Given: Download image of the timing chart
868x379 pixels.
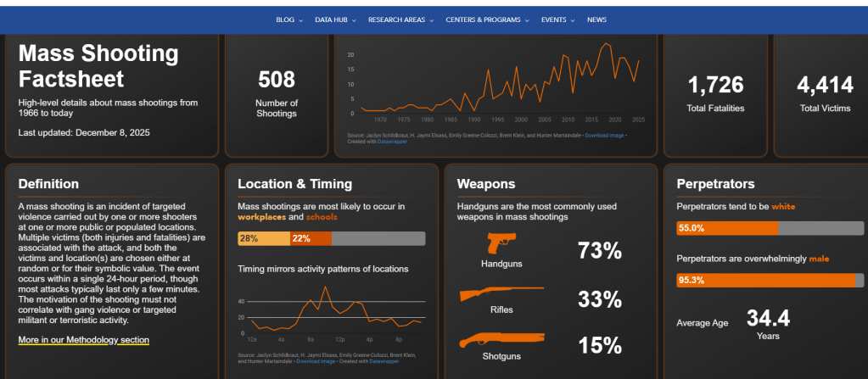Looking at the screenshot, I should [313, 361].
